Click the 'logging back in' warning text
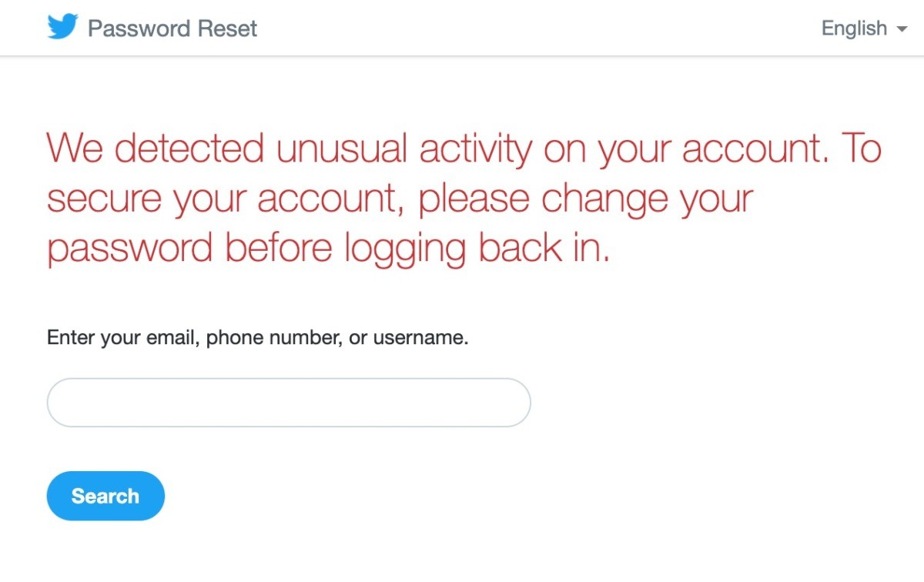 477,249
